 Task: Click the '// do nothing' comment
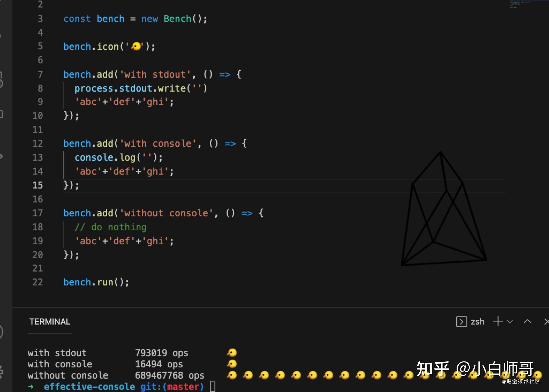point(110,227)
